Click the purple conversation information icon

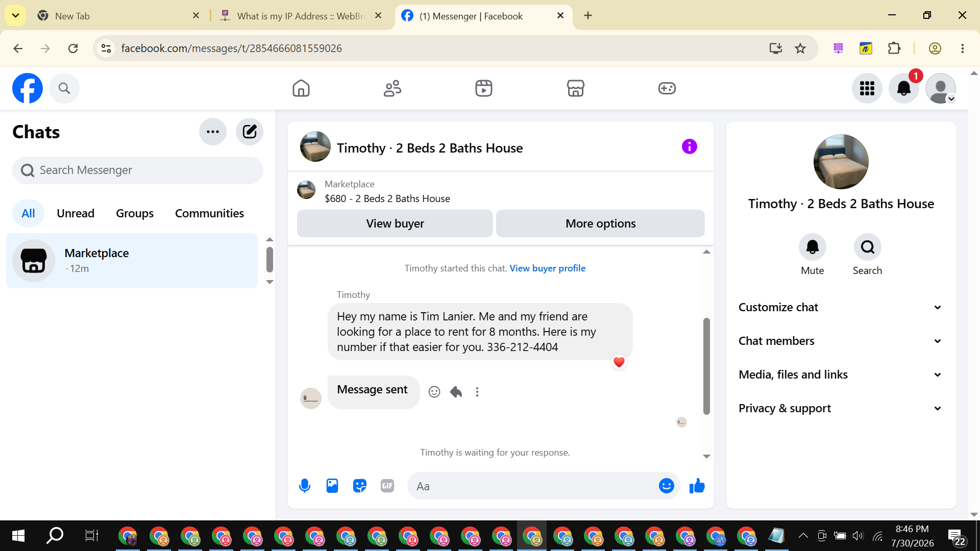click(x=690, y=146)
